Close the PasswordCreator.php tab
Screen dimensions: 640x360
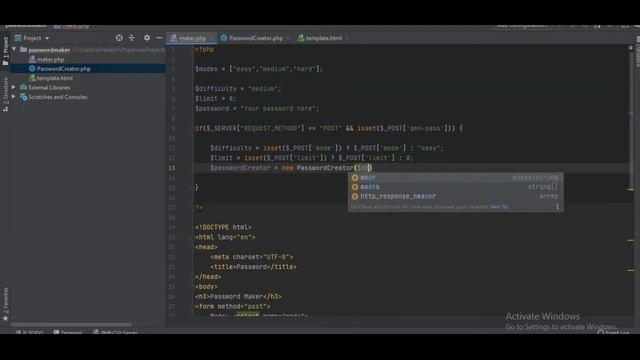coord(288,38)
